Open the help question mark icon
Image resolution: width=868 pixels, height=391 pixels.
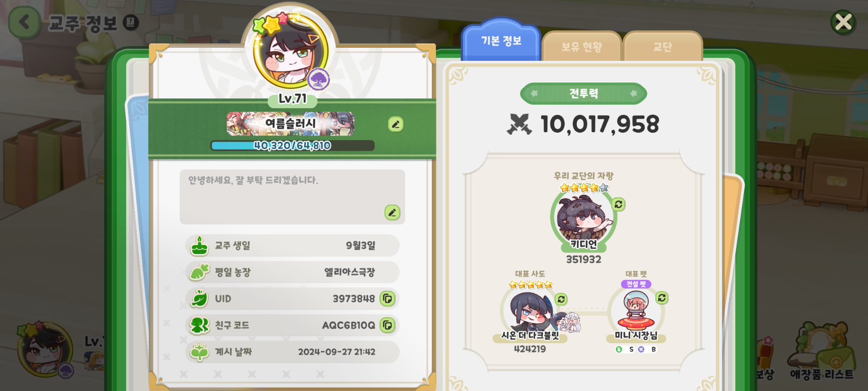[131, 23]
